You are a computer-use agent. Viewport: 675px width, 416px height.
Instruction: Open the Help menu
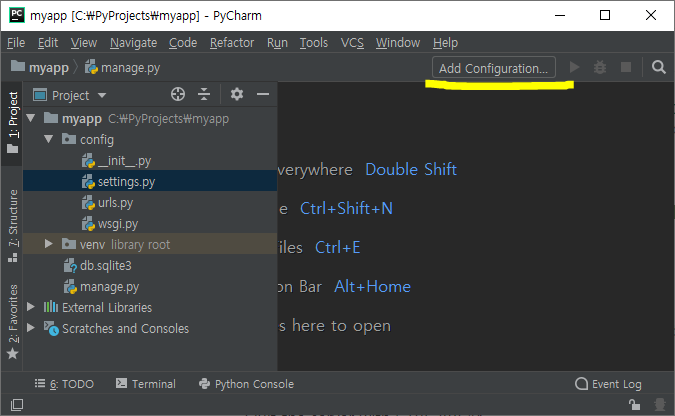click(x=446, y=43)
